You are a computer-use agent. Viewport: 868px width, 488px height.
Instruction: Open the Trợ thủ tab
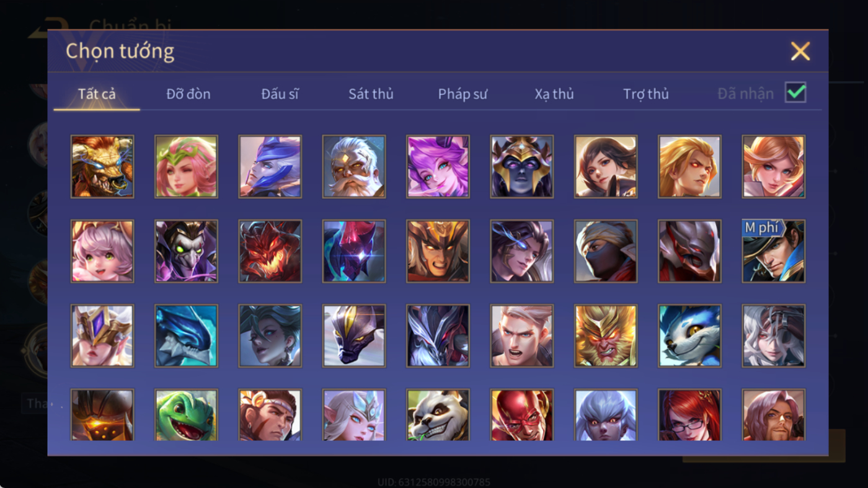[646, 94]
